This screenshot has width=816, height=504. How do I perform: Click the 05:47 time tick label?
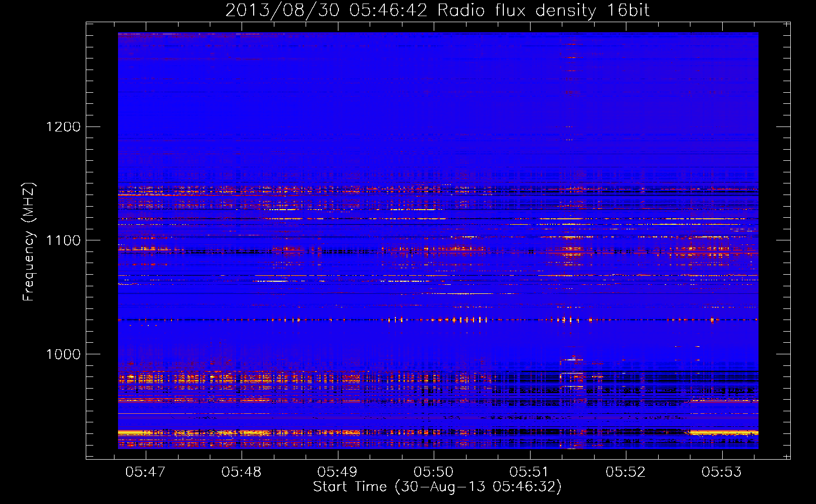(146, 472)
